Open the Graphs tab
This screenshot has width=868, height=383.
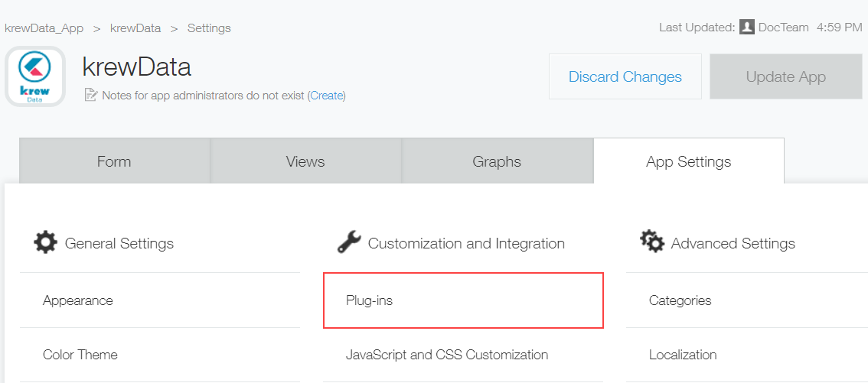[497, 161]
